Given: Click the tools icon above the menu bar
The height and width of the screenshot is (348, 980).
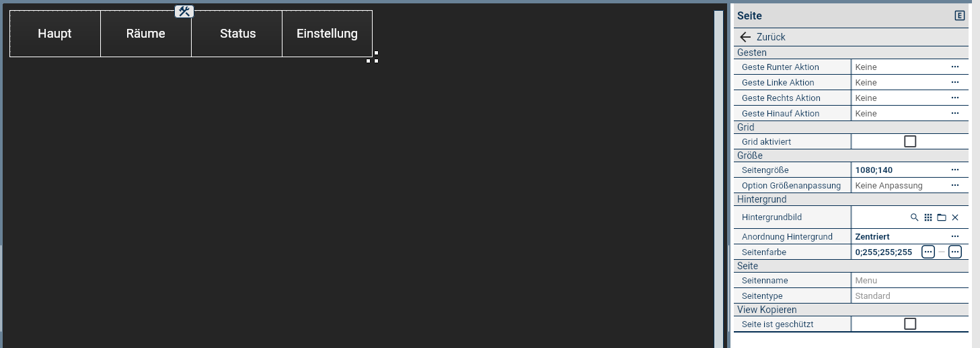Looking at the screenshot, I should tap(184, 11).
